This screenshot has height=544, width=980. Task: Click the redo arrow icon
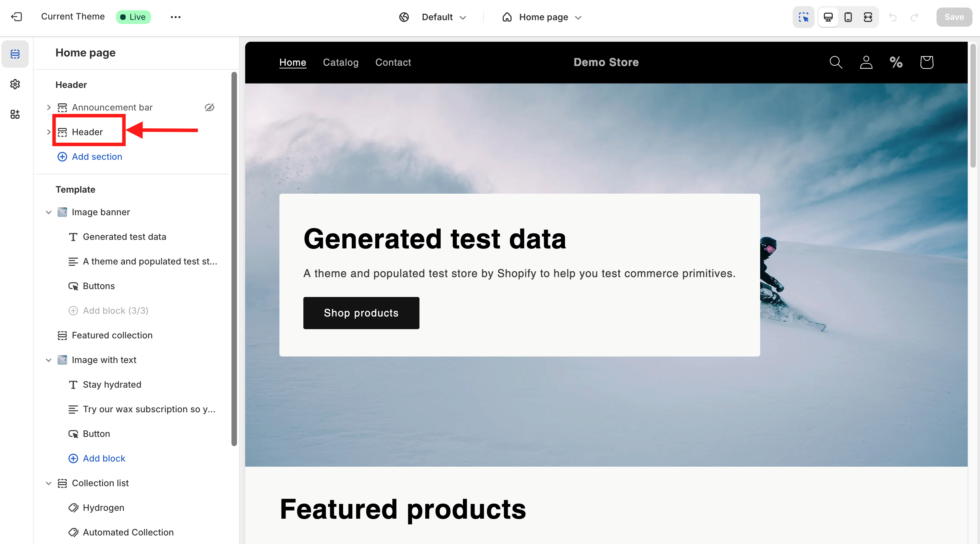(x=915, y=17)
